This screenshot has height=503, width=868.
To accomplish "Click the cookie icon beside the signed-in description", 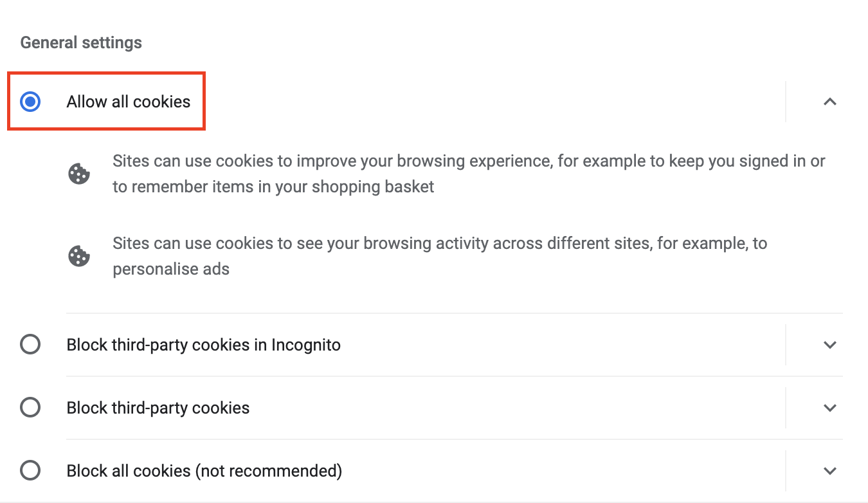I will point(79,174).
